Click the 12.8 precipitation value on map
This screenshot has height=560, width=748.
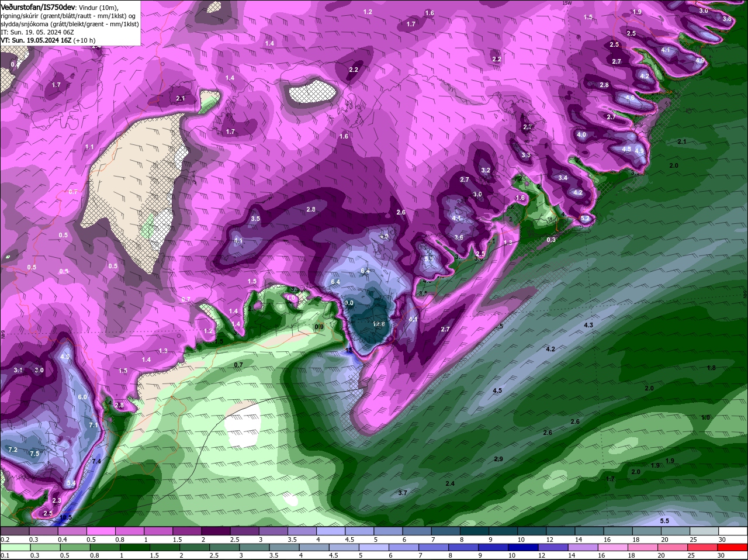(379, 324)
